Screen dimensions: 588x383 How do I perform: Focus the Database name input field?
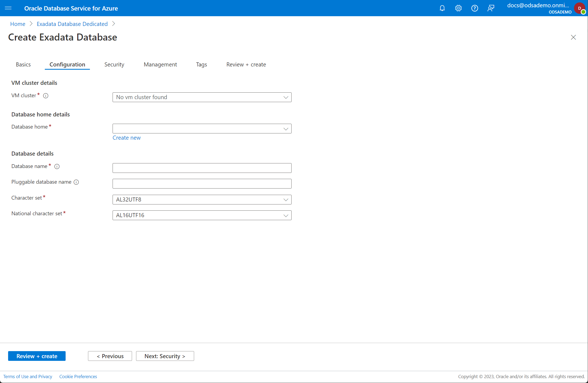point(202,168)
